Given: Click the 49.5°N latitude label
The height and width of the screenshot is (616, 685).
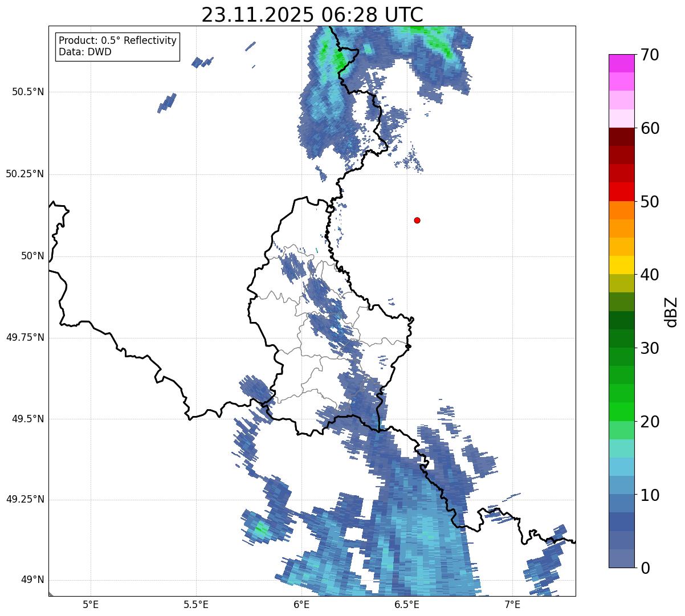Looking at the screenshot, I should [28, 419].
